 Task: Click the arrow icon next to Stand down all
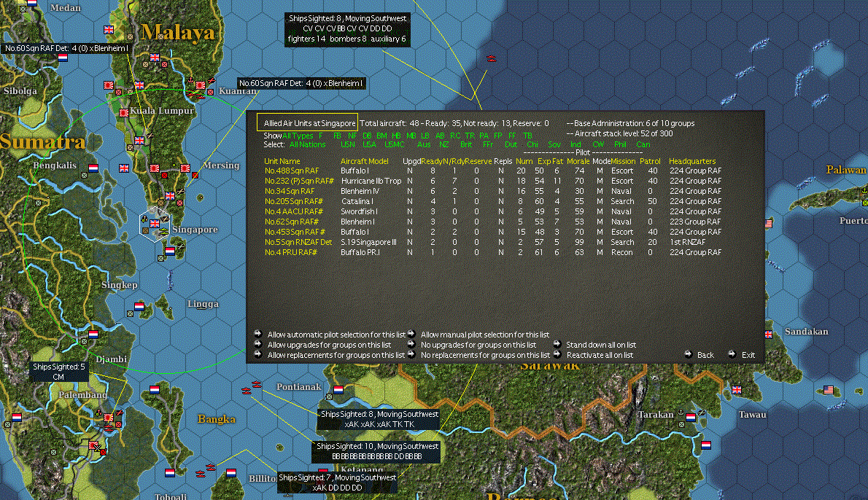[x=557, y=344]
